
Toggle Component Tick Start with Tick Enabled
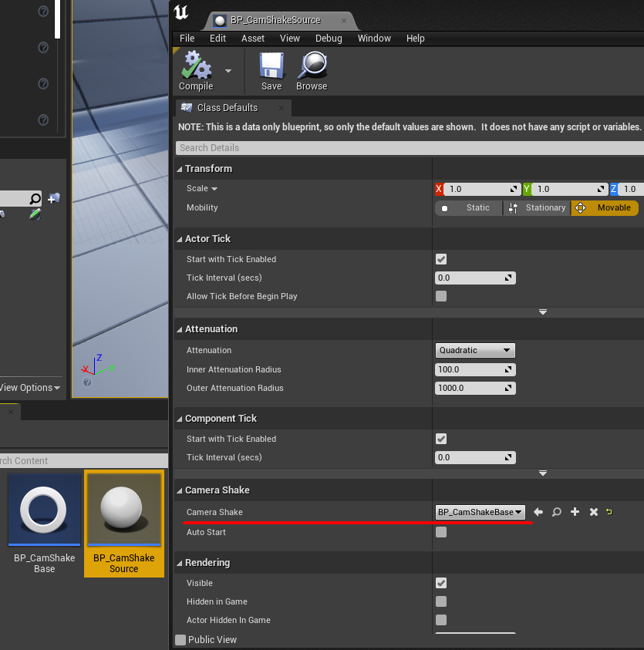pyautogui.click(x=441, y=439)
